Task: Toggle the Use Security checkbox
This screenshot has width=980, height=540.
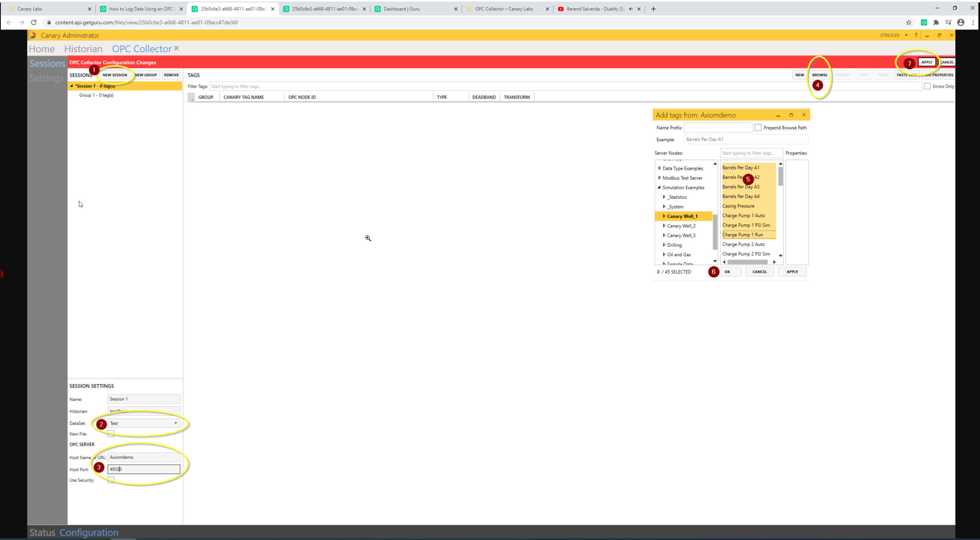Action: tap(111, 480)
